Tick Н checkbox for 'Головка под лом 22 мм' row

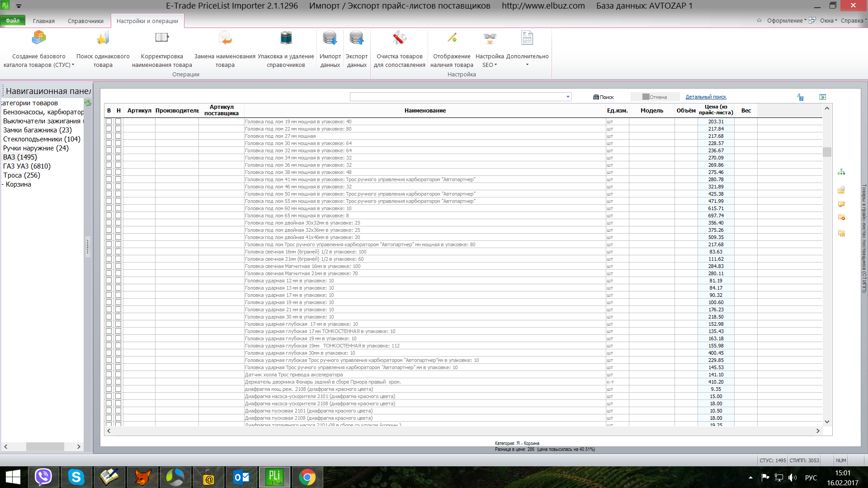(x=118, y=129)
